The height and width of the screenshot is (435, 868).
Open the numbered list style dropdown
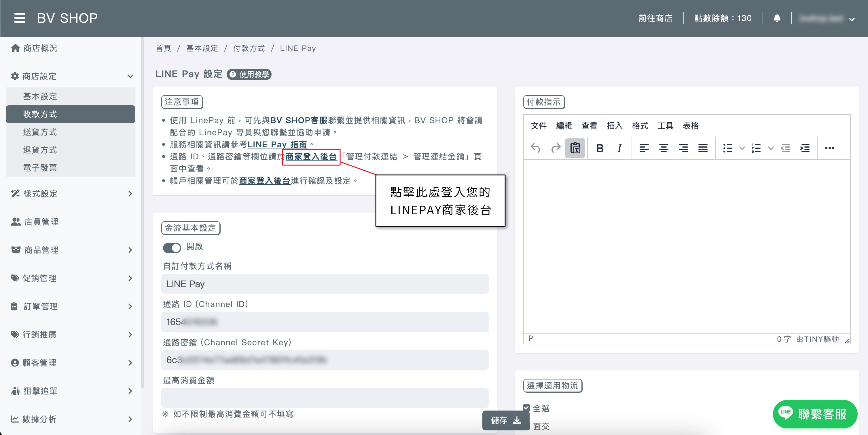click(x=771, y=148)
